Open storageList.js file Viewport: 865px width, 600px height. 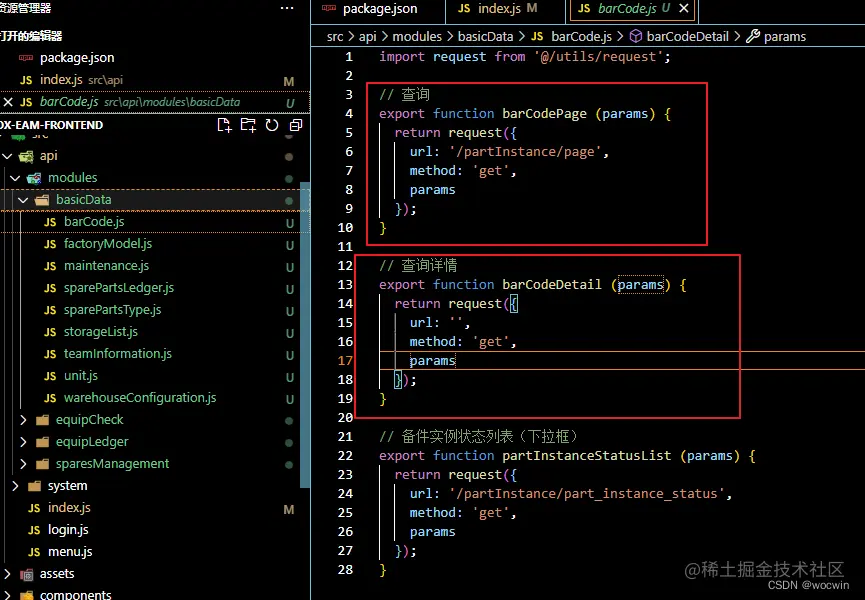coord(100,332)
